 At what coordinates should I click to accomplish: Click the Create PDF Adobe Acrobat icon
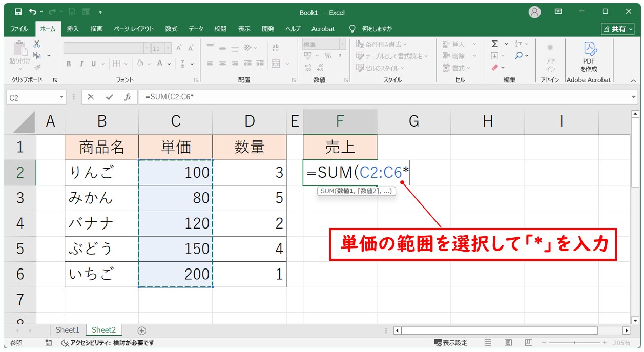click(x=589, y=56)
